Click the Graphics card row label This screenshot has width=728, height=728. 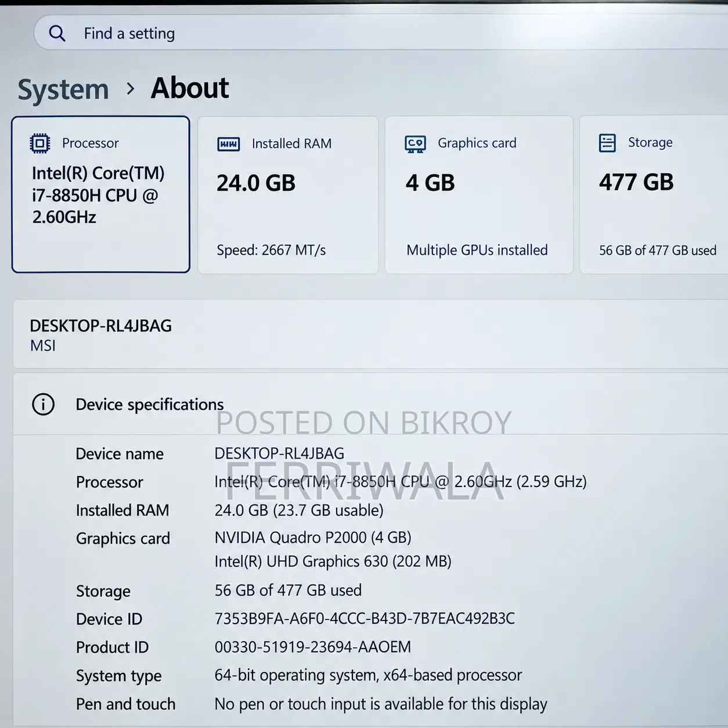123,539
